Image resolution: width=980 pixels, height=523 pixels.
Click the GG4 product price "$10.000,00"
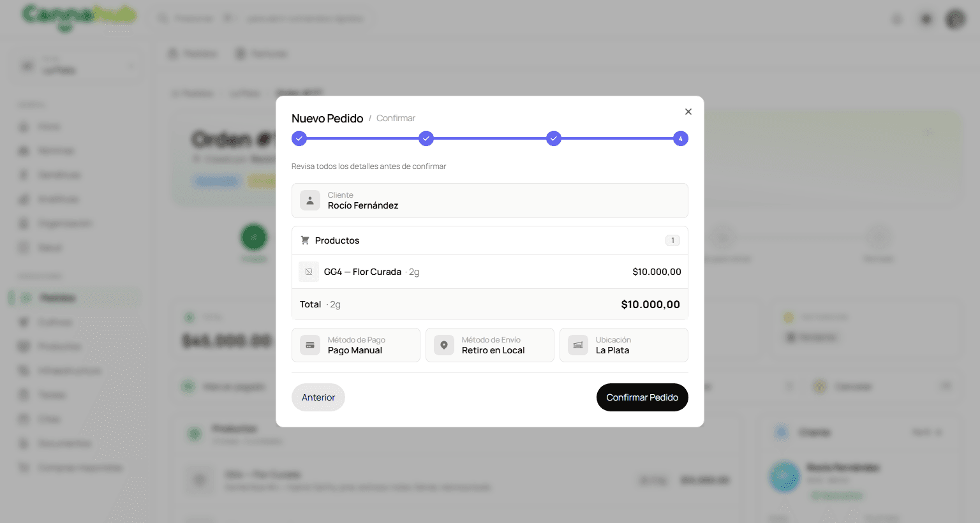(x=657, y=272)
